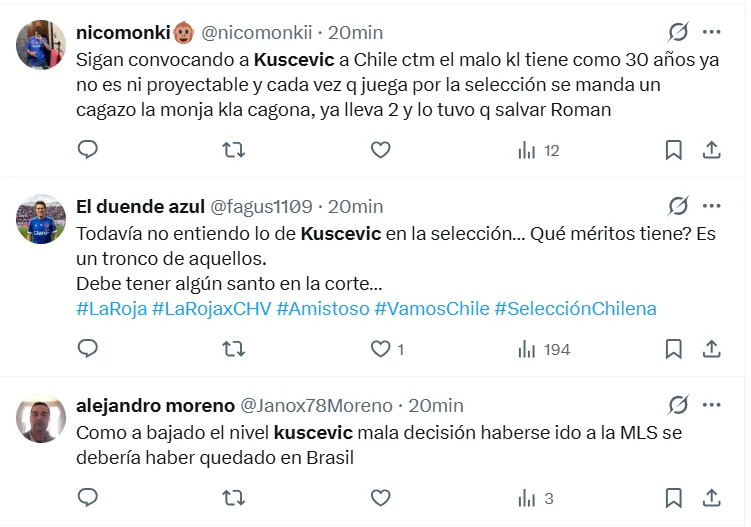
Task: Bookmark alejandro moreno's tweet
Action: [674, 498]
